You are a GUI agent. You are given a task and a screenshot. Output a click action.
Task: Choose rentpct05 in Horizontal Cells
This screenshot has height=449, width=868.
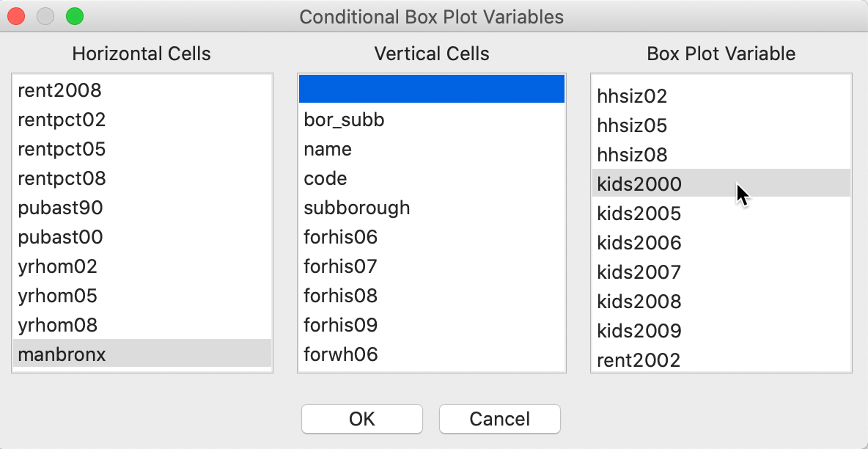[62, 149]
